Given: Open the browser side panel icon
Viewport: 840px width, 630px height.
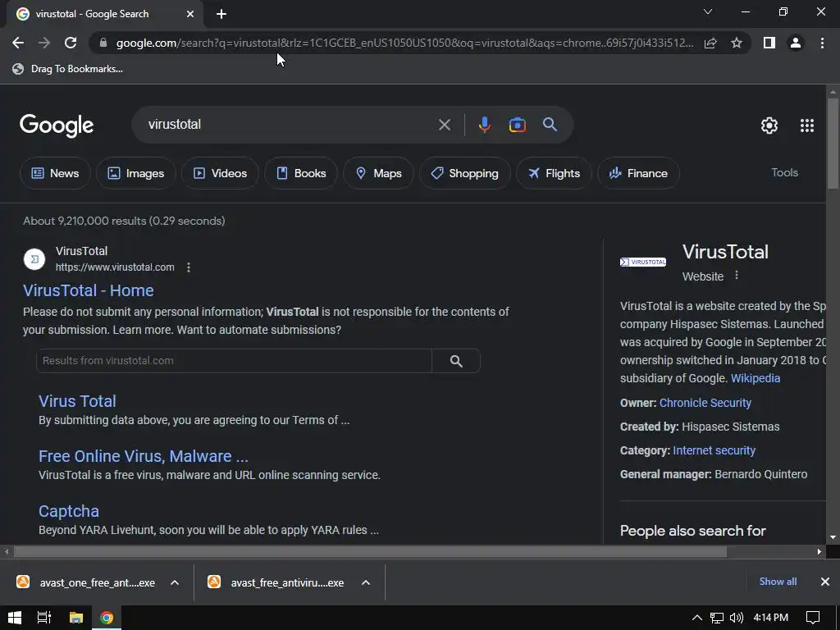Looking at the screenshot, I should coord(769,43).
